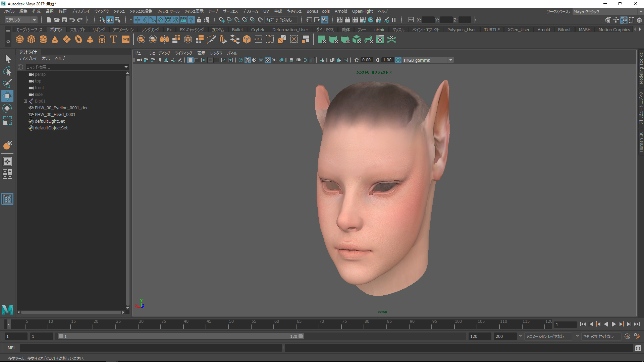Image resolution: width=644 pixels, height=362 pixels.
Task: Open the sRGB gamma view transform dropdown
Action: click(450, 60)
